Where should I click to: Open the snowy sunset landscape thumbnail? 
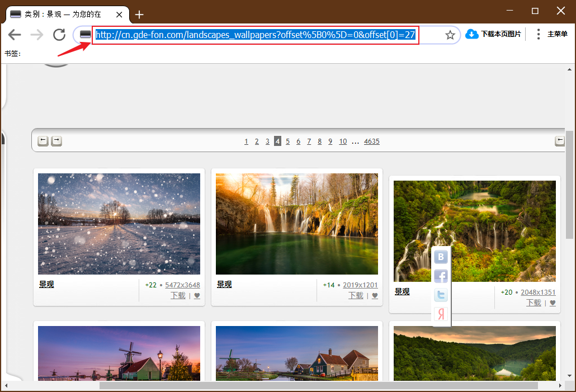[119, 224]
